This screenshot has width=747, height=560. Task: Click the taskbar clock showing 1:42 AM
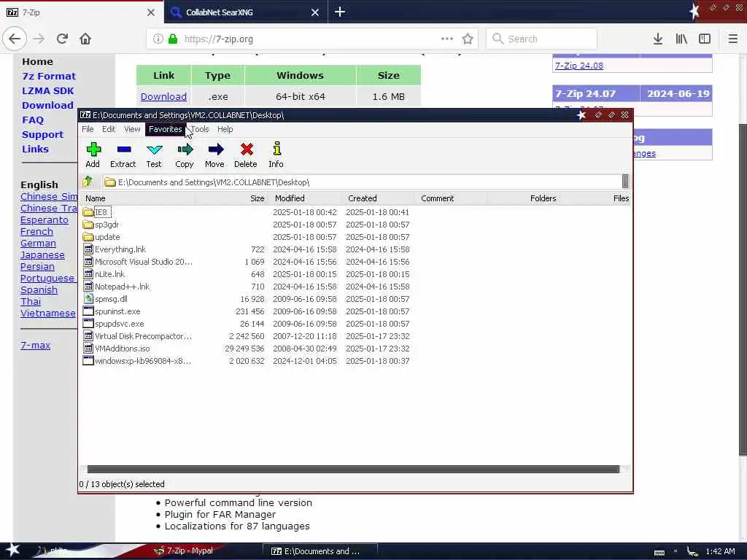click(x=720, y=551)
